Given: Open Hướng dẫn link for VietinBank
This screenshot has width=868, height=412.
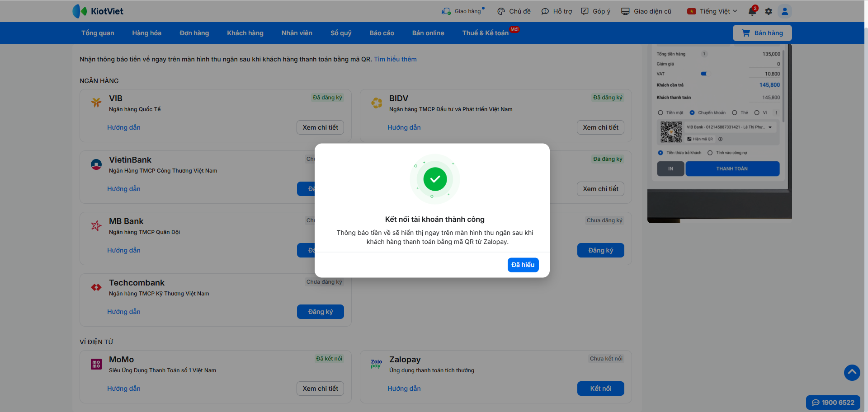Looking at the screenshot, I should point(124,189).
